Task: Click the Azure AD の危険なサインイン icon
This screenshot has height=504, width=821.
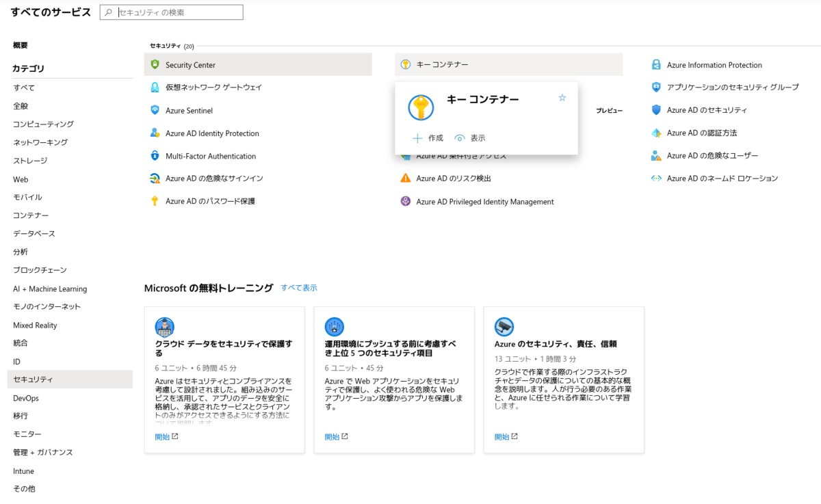Action: [155, 178]
